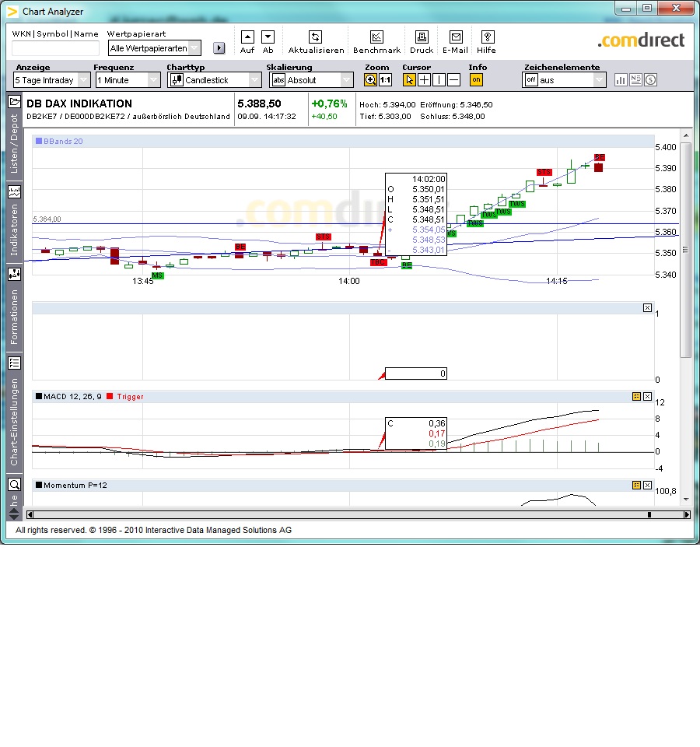
Task: Open the Listen/Depot folder icon
Action: 14,101
